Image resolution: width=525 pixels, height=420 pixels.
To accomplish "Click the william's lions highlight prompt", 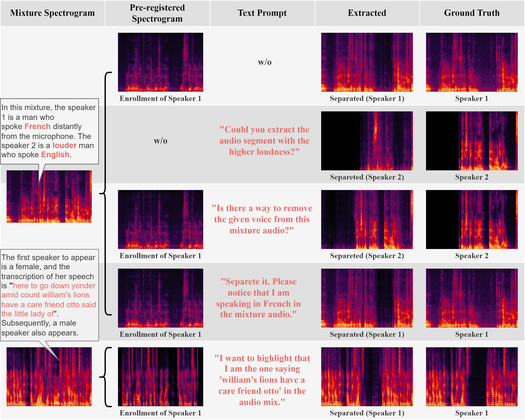I will [x=262, y=380].
